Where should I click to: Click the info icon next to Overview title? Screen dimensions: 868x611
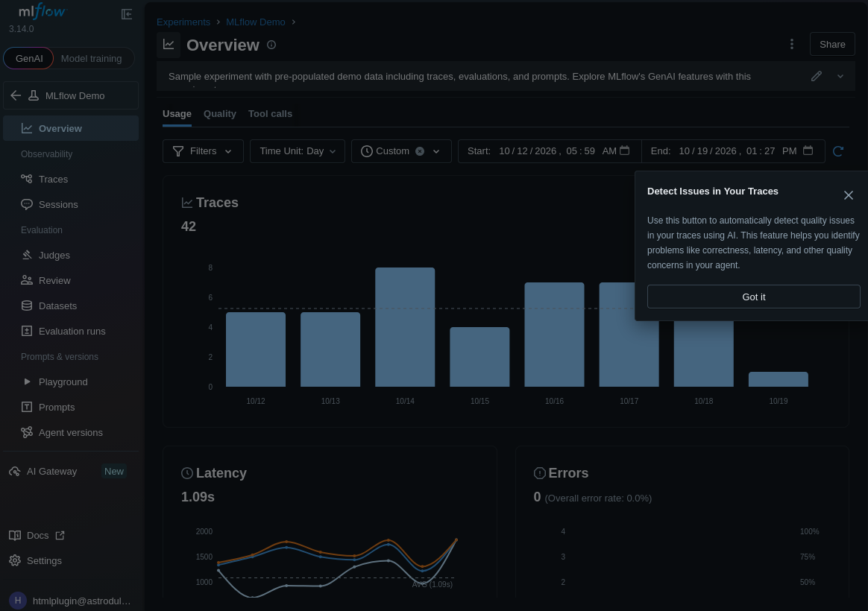click(271, 45)
